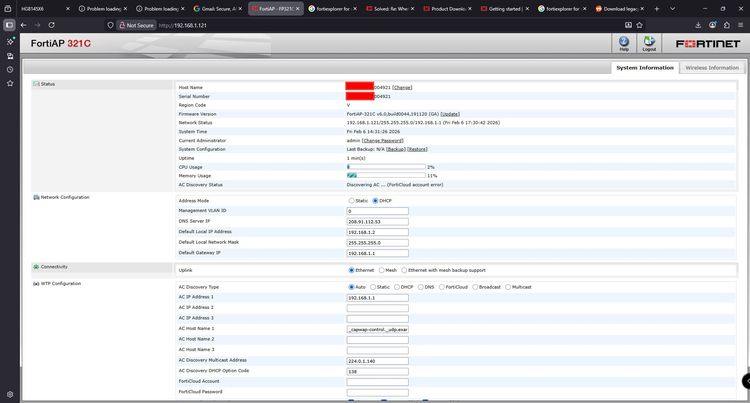Click the Logout icon
Screen dimensions: 750x403
[x=649, y=41]
